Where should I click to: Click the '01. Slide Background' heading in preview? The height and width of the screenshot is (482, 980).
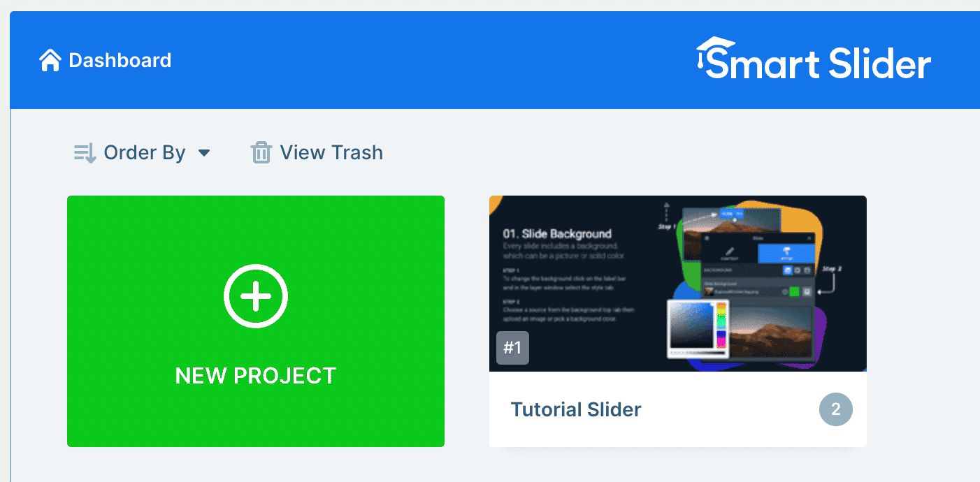[x=557, y=234]
